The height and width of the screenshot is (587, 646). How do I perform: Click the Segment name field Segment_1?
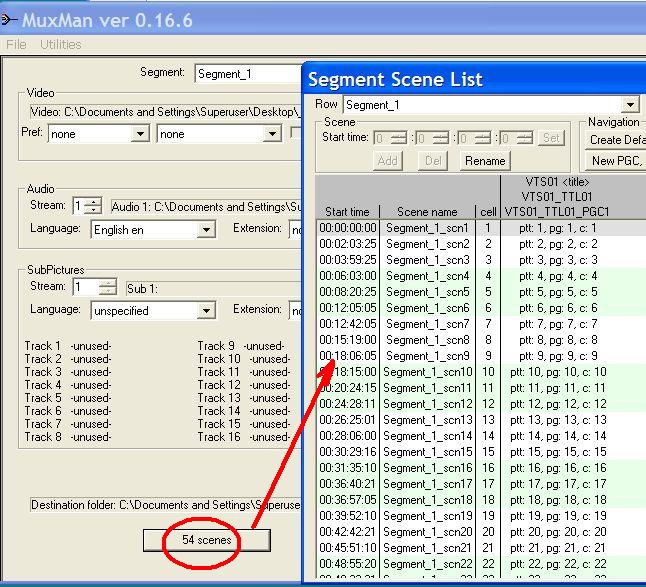[249, 74]
